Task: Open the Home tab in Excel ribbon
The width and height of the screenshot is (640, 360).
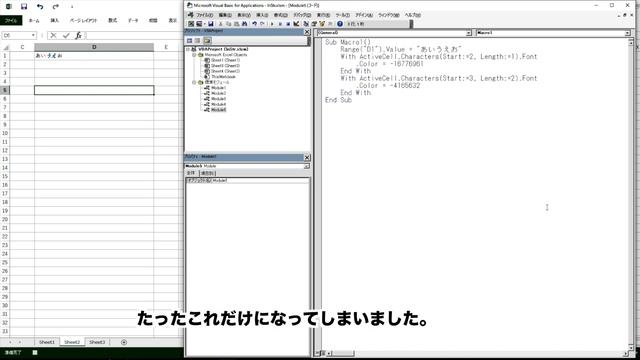Action: 34,20
